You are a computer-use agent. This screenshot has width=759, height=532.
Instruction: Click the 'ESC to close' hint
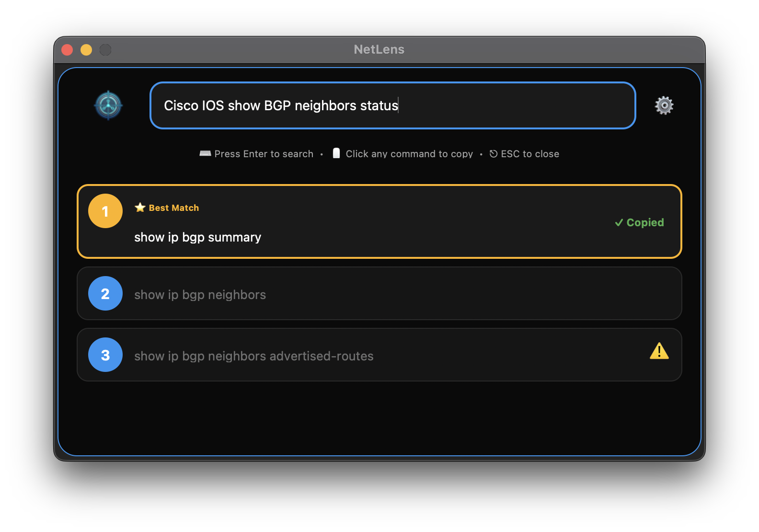pos(524,154)
